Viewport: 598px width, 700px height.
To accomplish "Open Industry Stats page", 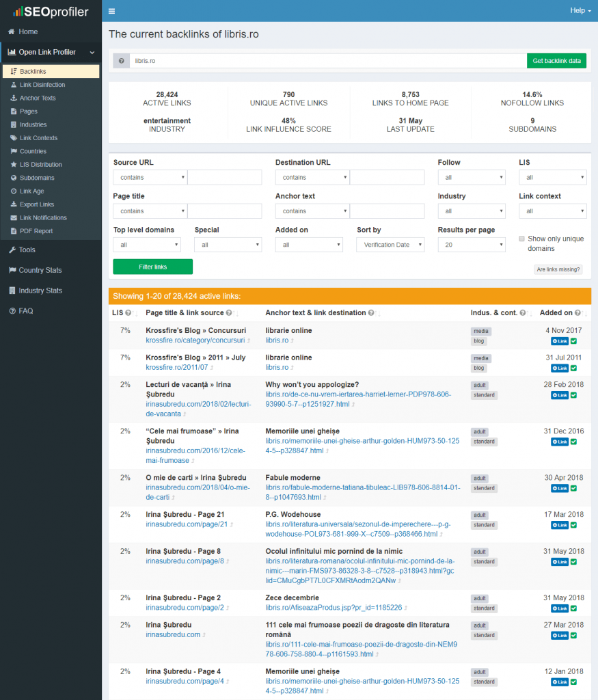I will 40,291.
